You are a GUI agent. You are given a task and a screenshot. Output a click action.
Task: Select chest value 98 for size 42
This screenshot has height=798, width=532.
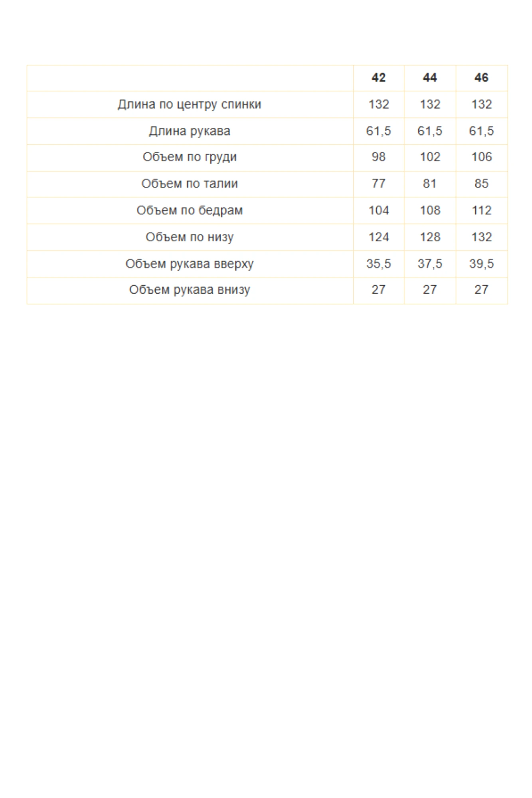(378, 157)
